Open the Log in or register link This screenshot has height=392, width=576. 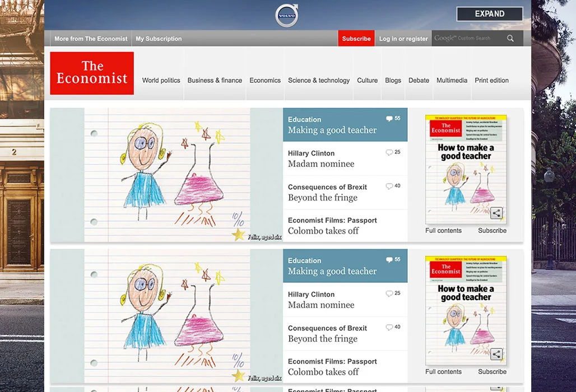(403, 39)
